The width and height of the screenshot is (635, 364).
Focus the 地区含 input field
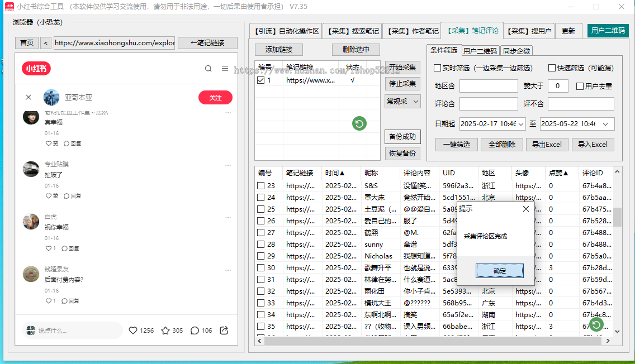click(489, 86)
